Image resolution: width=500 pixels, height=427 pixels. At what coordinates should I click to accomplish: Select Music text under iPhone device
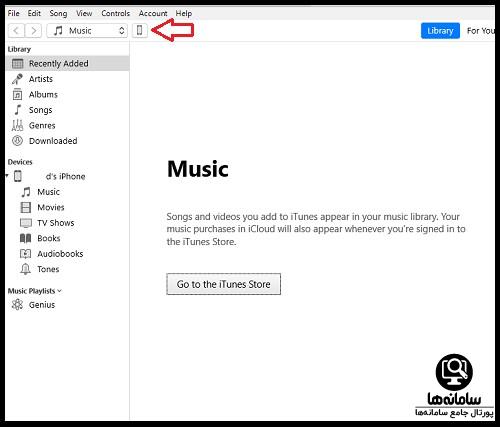[x=49, y=192]
